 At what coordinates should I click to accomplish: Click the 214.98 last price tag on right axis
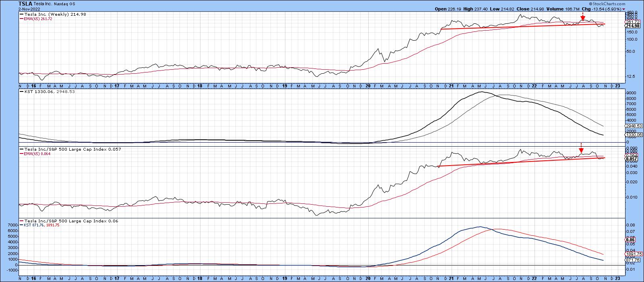tap(632, 26)
